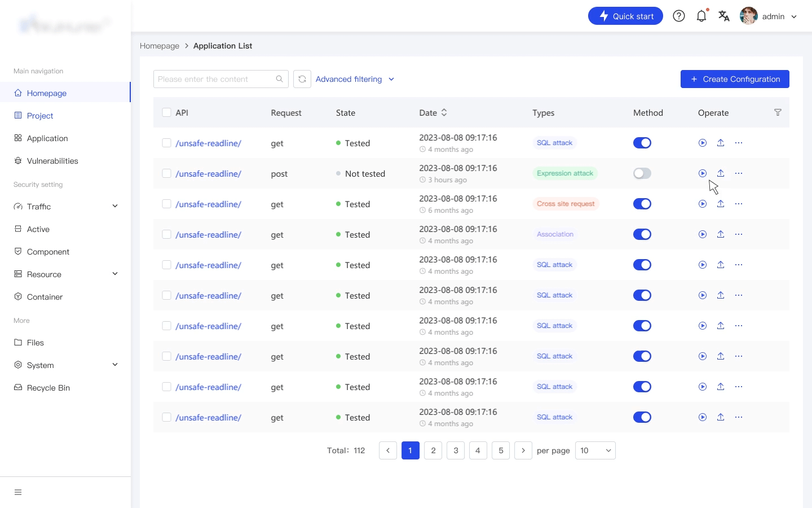Viewport: 812px width, 508px height.
Task: Open more options ellipsis for Cross site request row
Action: 739,204
